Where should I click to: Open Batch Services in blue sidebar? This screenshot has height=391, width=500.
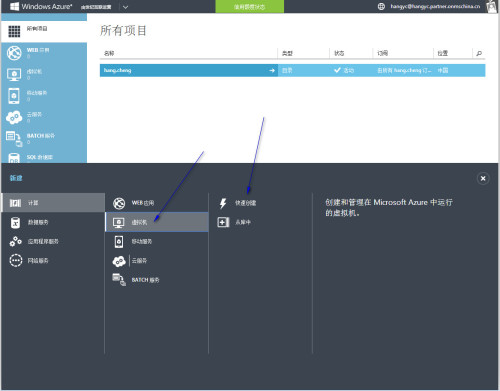[x=44, y=139]
